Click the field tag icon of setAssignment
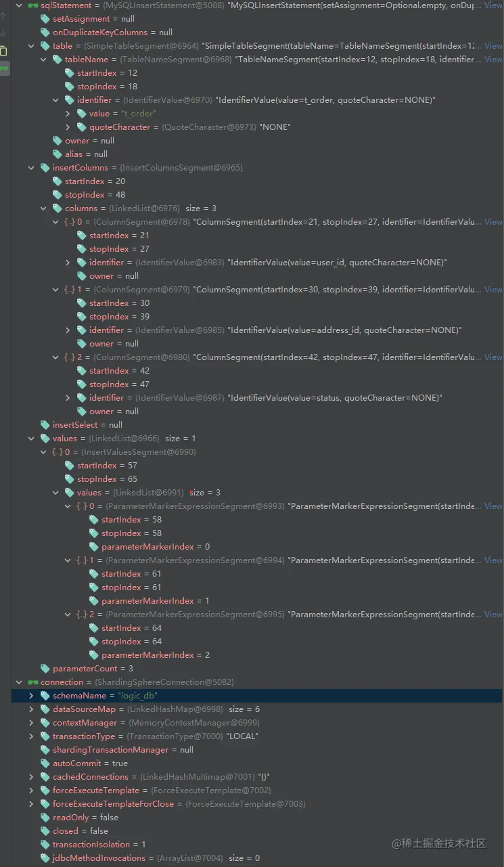The image size is (504, 867). (45, 19)
